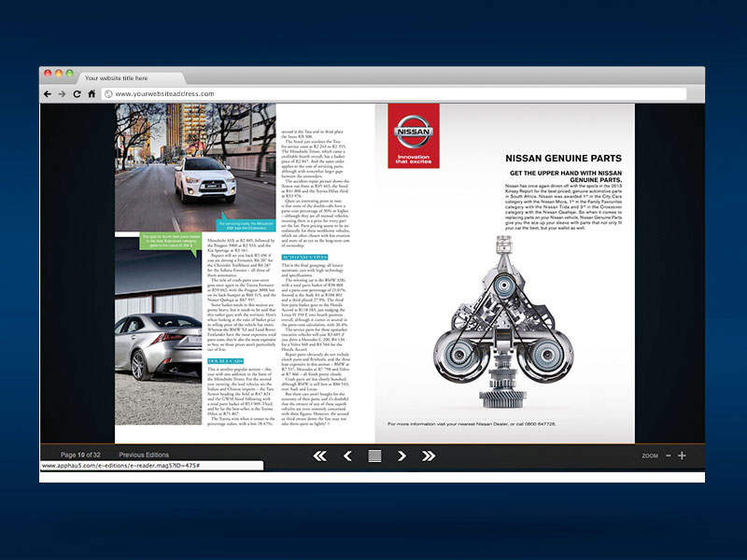Advance to the next page arrow
The image size is (747, 560).
[402, 455]
